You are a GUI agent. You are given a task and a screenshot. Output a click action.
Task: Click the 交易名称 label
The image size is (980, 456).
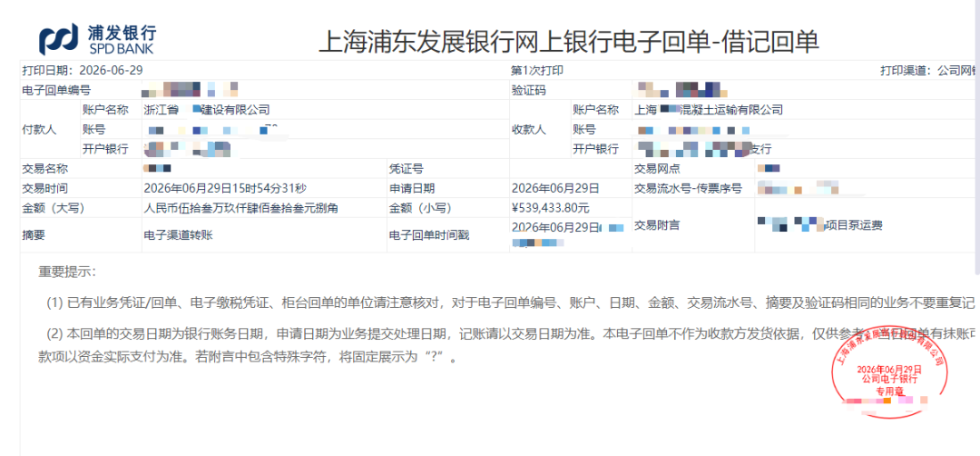coord(45,169)
